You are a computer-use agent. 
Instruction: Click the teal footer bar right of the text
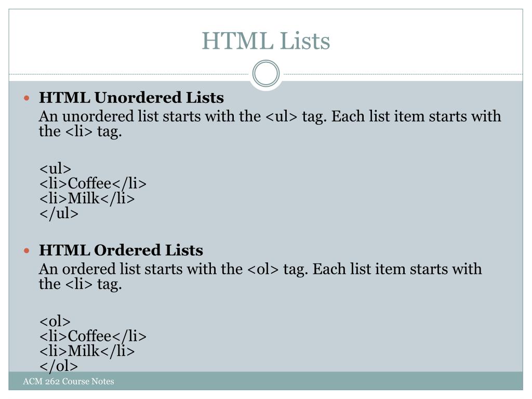(x=322, y=382)
